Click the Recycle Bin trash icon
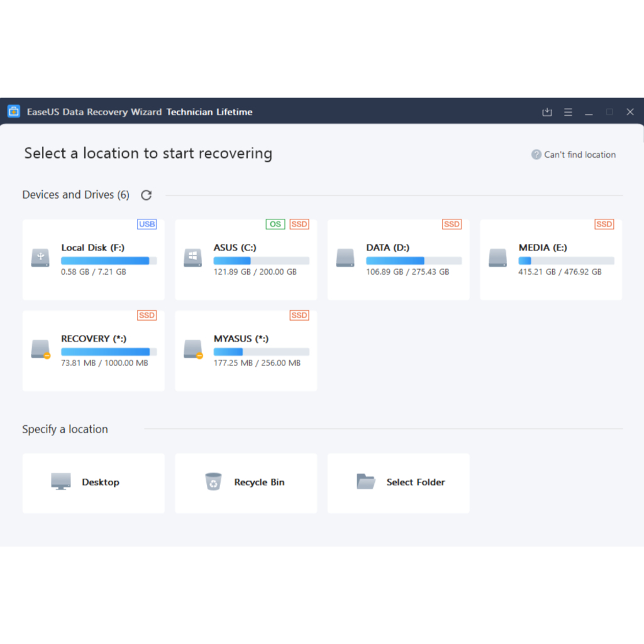 (x=213, y=481)
